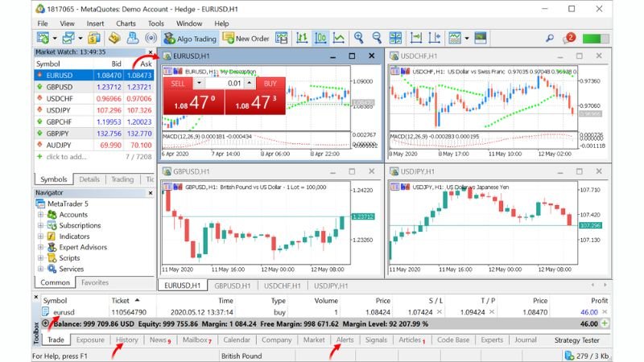Image resolution: width=644 pixels, height=362 pixels.
Task: Open search with magnifier icon
Action: [550, 38]
